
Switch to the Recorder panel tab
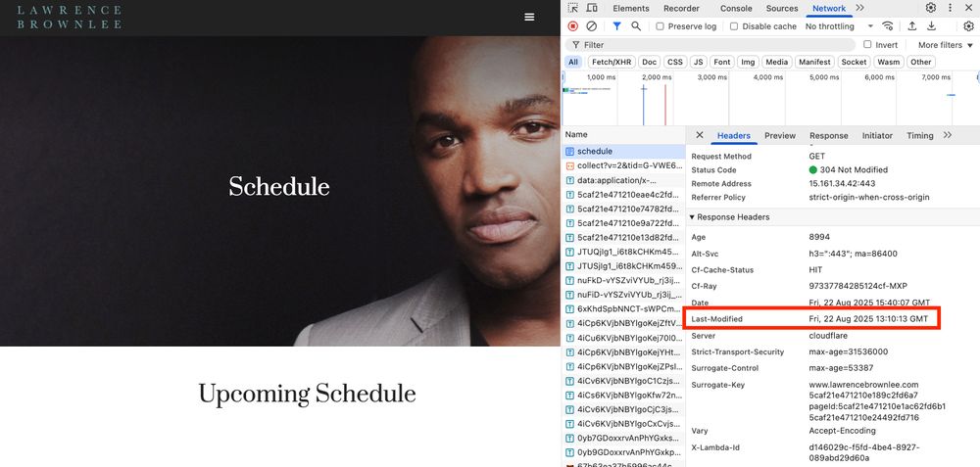pyautogui.click(x=681, y=8)
